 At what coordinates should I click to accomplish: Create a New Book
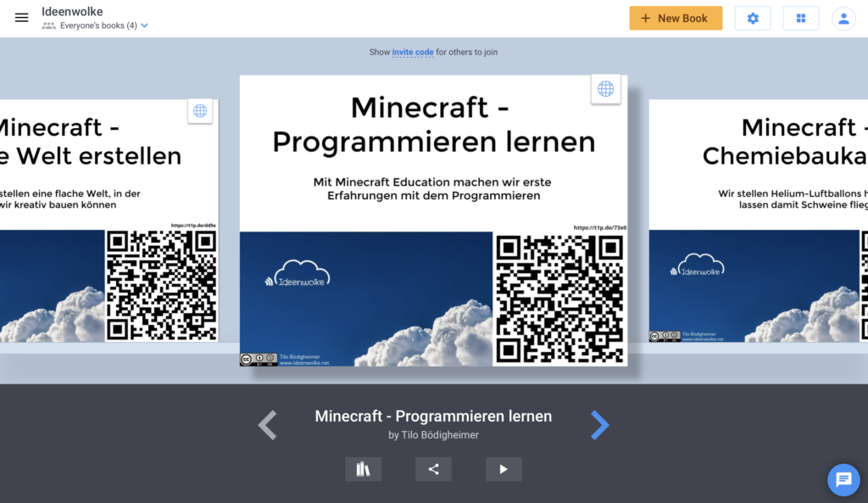676,19
